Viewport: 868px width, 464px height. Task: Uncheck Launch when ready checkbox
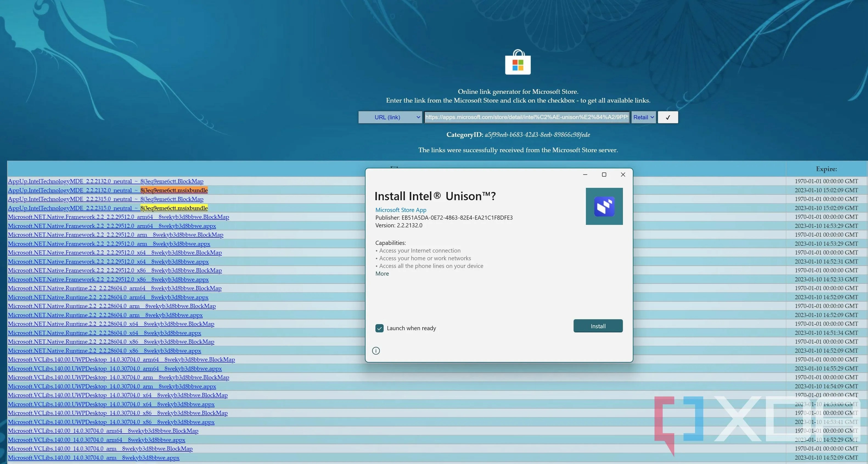(x=380, y=328)
